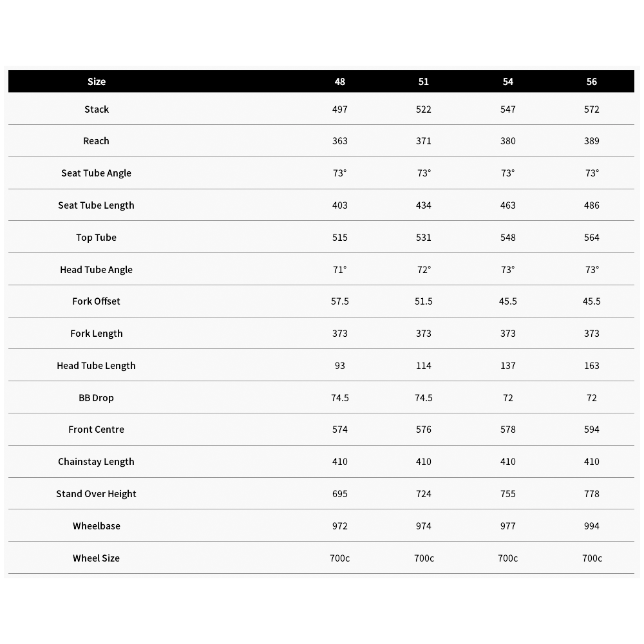Select the size 48 column header
The width and height of the screenshot is (644, 644).
pyautogui.click(x=339, y=82)
